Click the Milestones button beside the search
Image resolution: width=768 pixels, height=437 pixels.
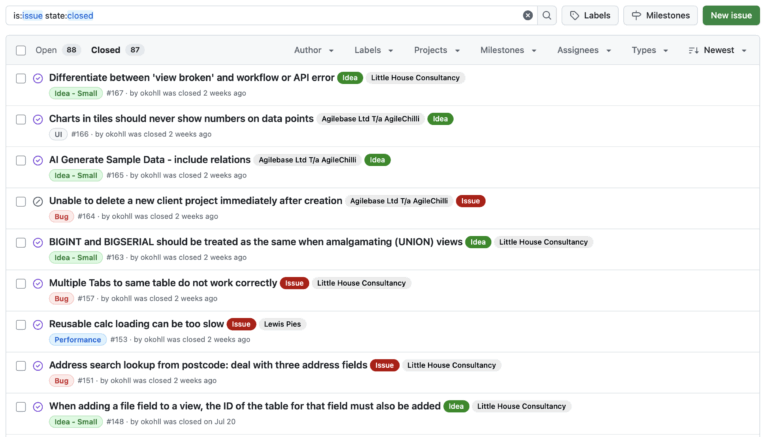point(660,15)
